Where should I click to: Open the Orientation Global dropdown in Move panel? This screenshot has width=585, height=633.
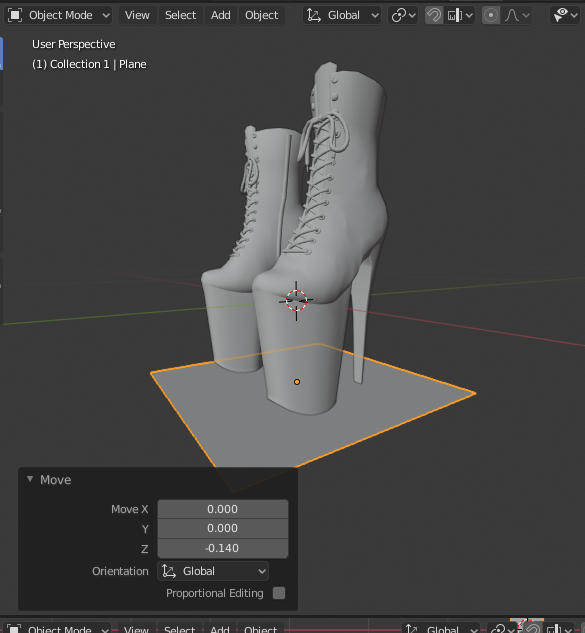(x=213, y=571)
